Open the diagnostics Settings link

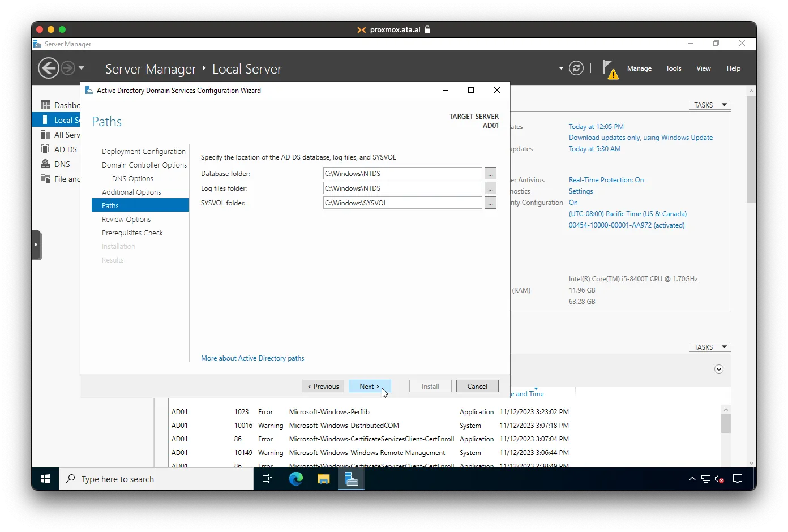tap(581, 191)
